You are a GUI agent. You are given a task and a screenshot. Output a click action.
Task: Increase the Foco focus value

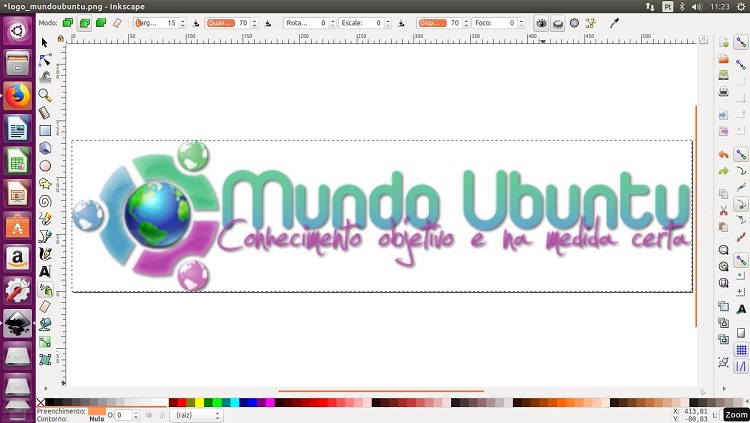521,20
